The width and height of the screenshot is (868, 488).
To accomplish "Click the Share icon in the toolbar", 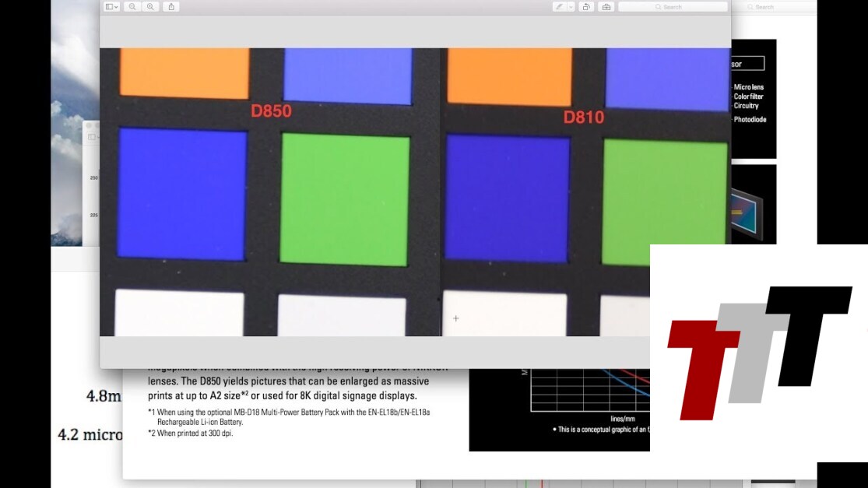I will [x=171, y=7].
